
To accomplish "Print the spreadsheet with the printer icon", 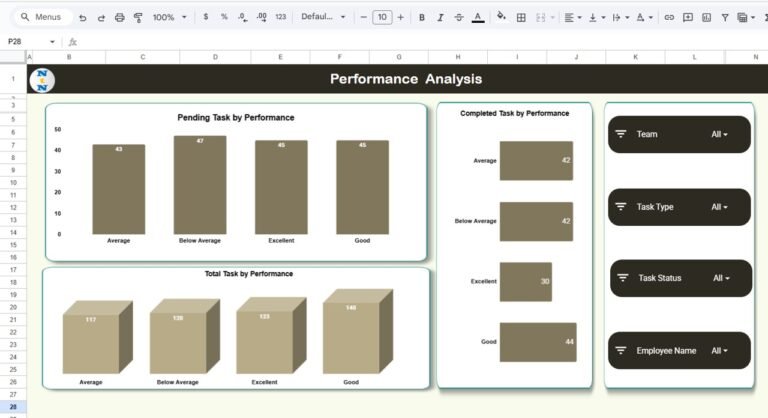I will pyautogui.click(x=120, y=18).
